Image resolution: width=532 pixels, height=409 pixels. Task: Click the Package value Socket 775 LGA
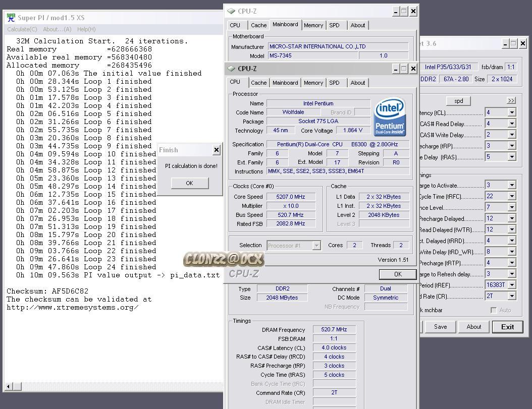(x=318, y=121)
